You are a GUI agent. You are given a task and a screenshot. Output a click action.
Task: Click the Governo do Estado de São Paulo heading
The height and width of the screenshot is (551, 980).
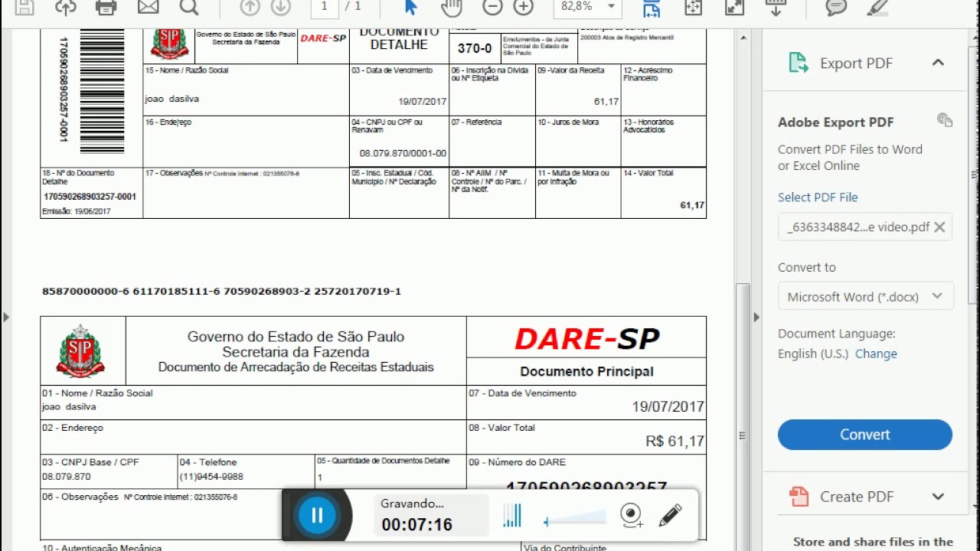(x=296, y=337)
